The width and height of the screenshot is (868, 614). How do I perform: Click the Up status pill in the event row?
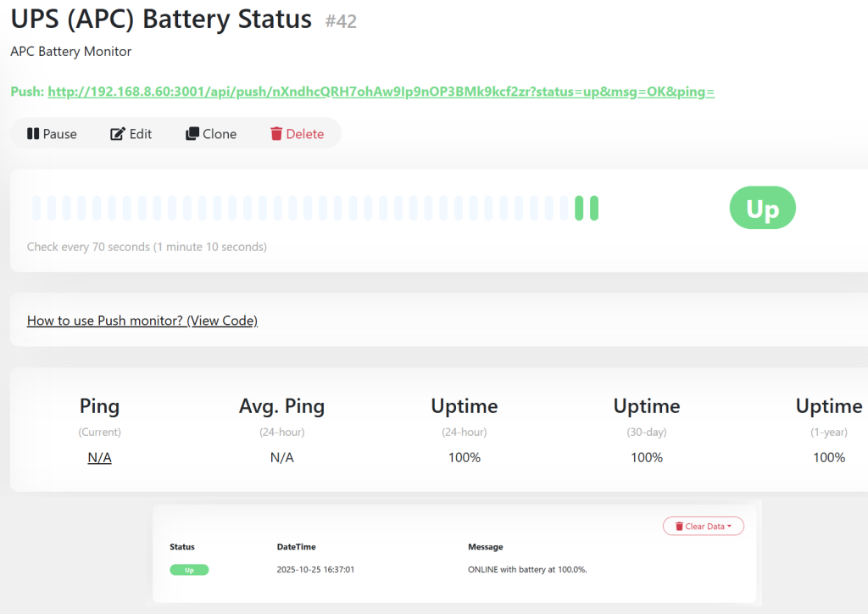point(188,569)
